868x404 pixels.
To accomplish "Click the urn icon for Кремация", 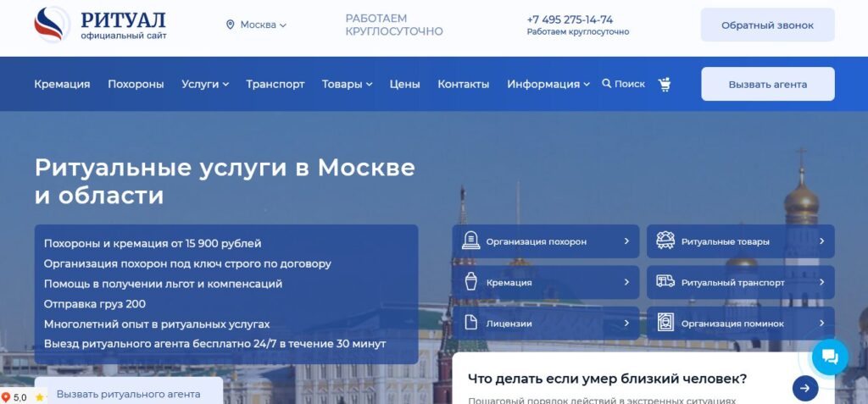I will [x=470, y=282].
